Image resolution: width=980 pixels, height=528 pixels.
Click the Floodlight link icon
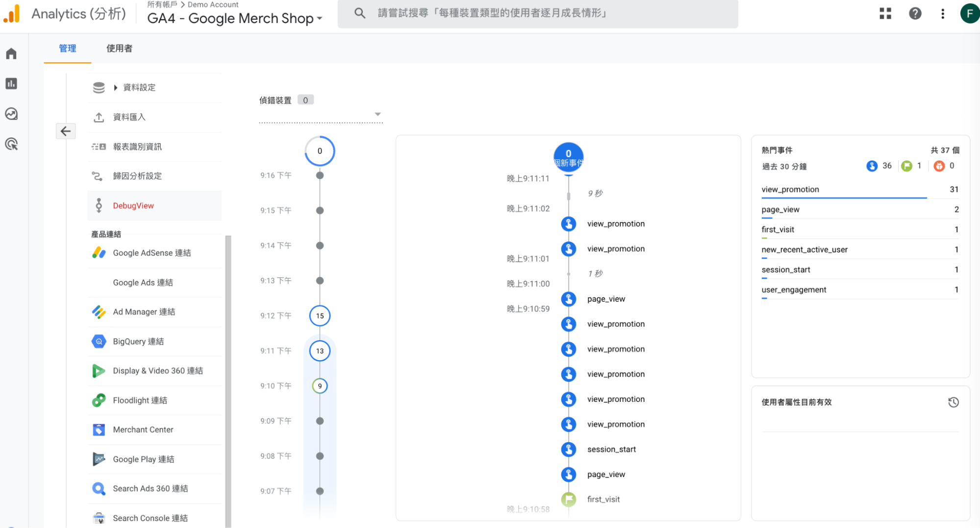click(x=99, y=400)
